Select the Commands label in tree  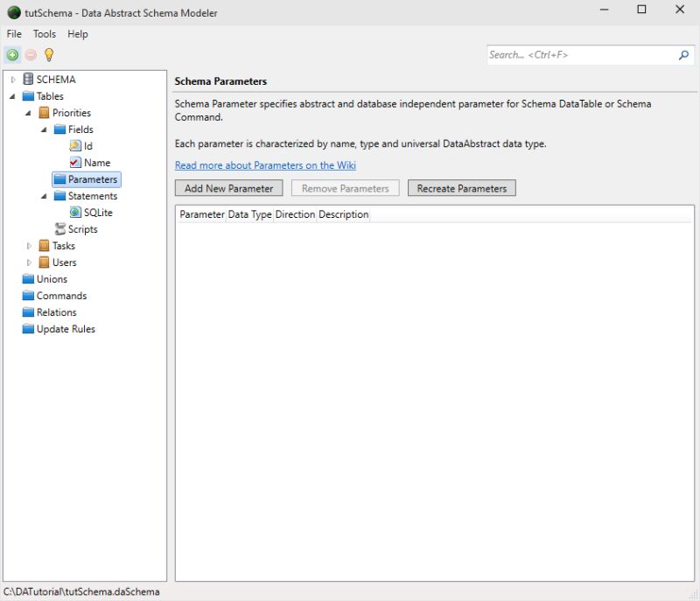click(61, 296)
